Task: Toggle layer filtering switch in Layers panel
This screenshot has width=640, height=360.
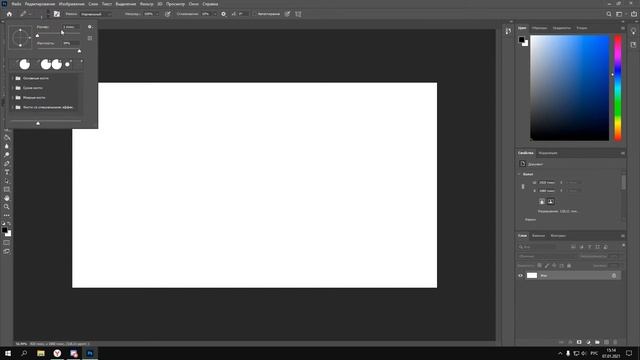Action: pyautogui.click(x=623, y=245)
